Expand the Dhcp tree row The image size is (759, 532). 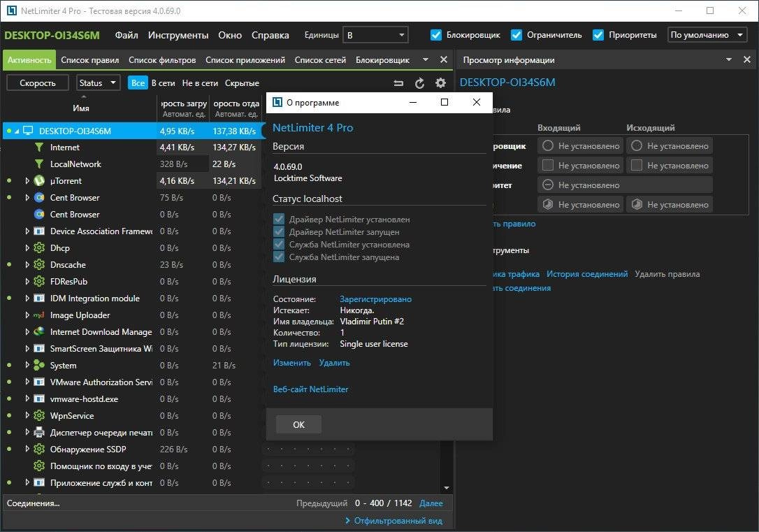click(x=27, y=248)
